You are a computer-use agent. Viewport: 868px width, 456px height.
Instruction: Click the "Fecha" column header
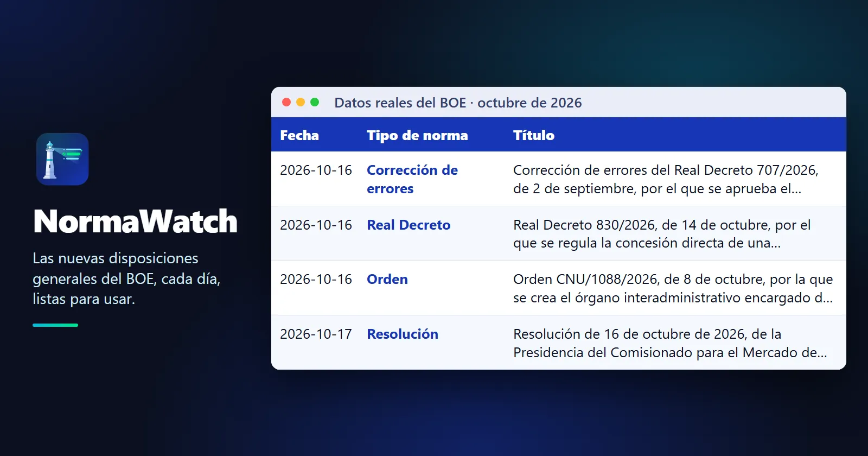tap(299, 135)
